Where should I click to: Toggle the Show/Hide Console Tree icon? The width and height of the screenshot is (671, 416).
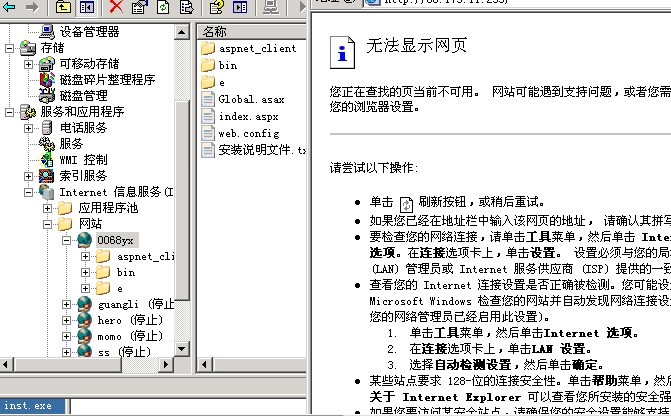[86, 7]
